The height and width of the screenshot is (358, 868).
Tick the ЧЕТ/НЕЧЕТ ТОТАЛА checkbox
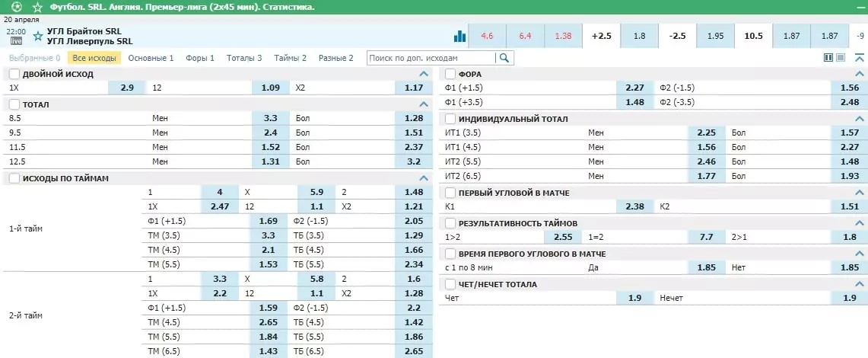[450, 284]
